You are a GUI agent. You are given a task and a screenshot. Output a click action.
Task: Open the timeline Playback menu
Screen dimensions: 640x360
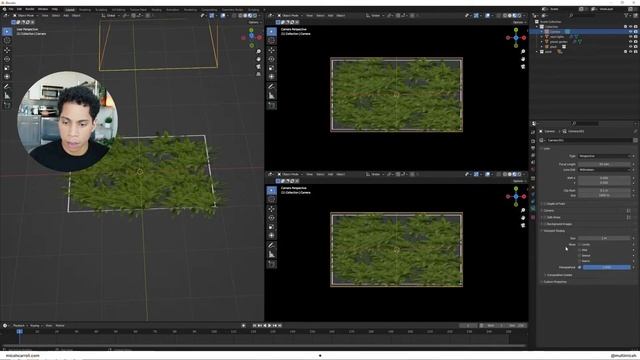point(19,326)
